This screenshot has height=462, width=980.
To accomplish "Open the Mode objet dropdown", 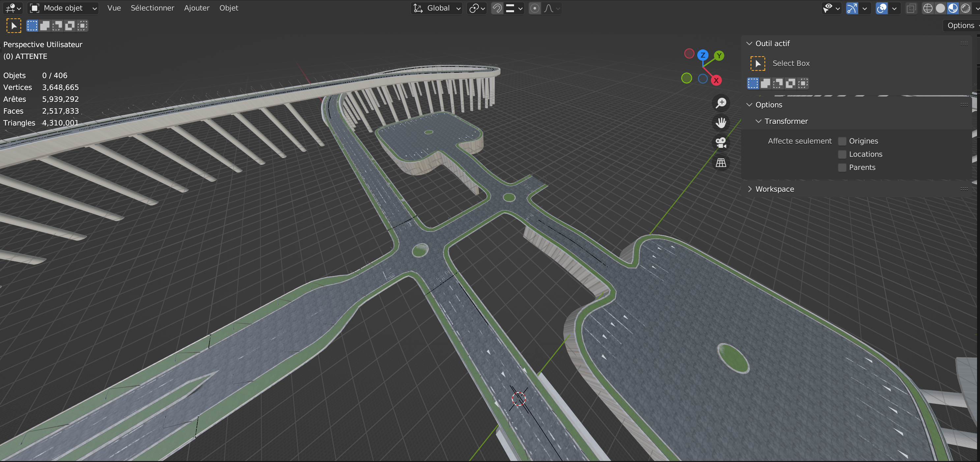I will point(64,8).
